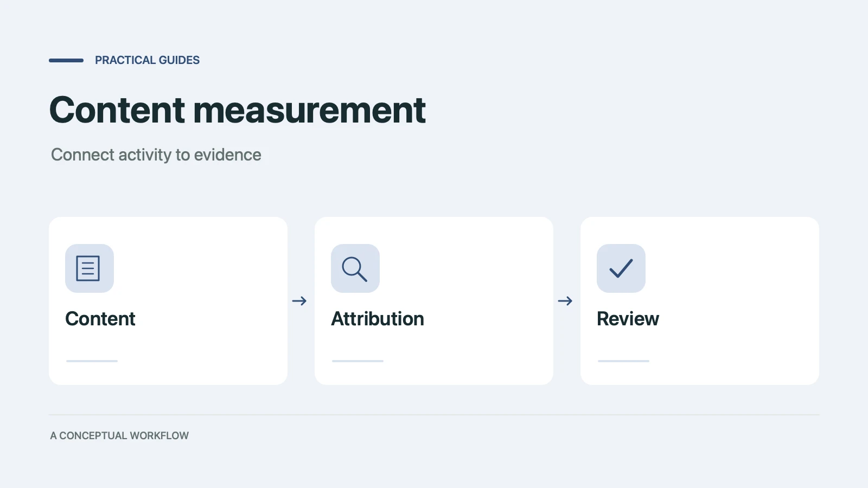Click the arrow between Attribution and Review

pos(565,301)
